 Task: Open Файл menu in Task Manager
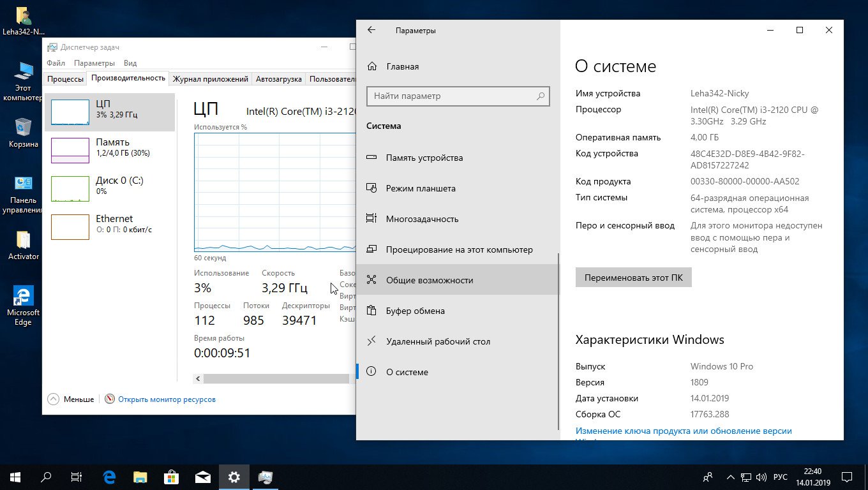click(56, 63)
